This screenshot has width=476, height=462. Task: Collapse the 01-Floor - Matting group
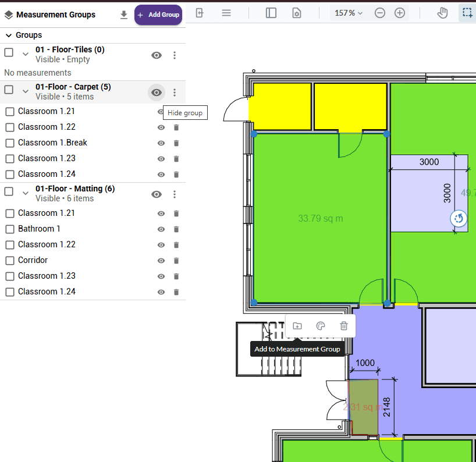point(26,193)
